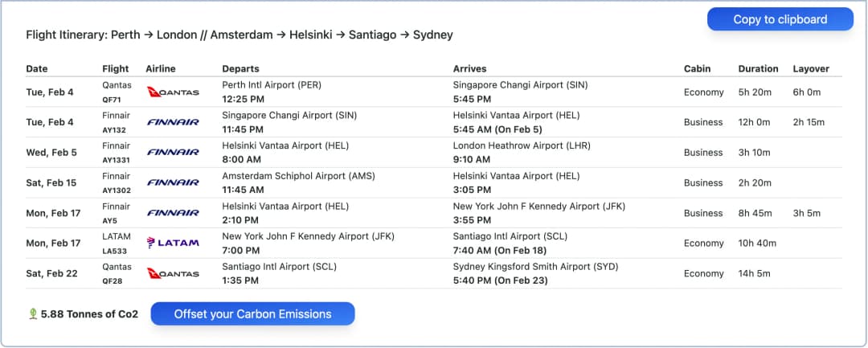Select Perth Intl Airport (PER) departure text

pos(272,85)
